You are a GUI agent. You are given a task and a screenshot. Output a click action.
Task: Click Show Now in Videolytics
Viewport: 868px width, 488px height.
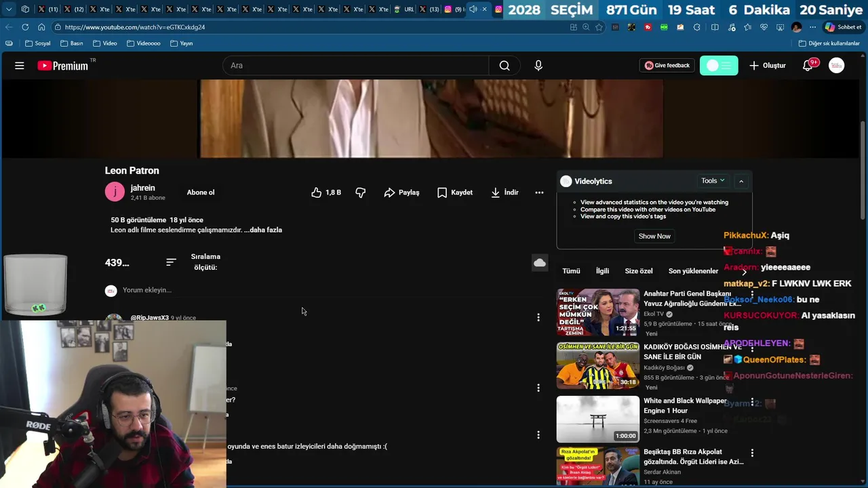654,236
